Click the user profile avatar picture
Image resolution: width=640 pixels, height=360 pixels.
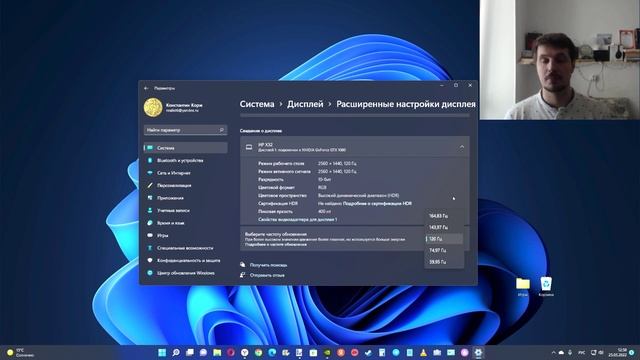[x=153, y=107]
